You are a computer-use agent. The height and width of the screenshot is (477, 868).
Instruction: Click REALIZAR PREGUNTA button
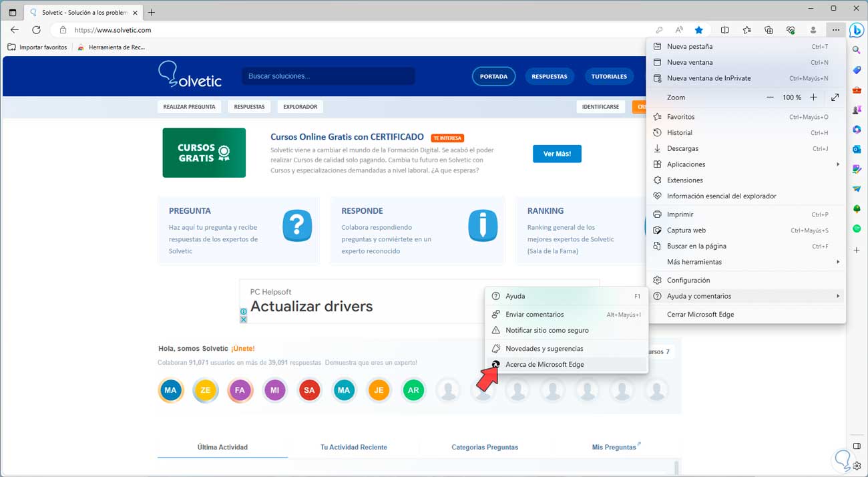tap(190, 107)
